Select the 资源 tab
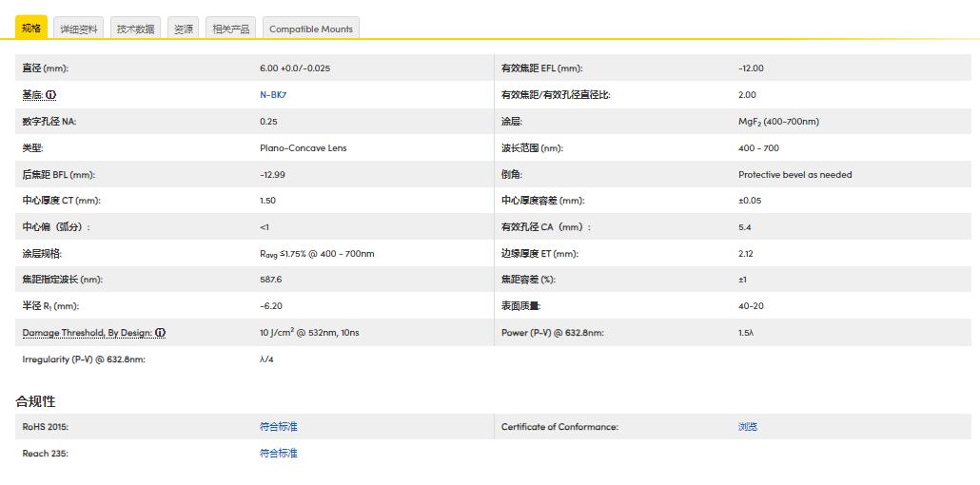The height and width of the screenshot is (485, 980). pos(183,29)
